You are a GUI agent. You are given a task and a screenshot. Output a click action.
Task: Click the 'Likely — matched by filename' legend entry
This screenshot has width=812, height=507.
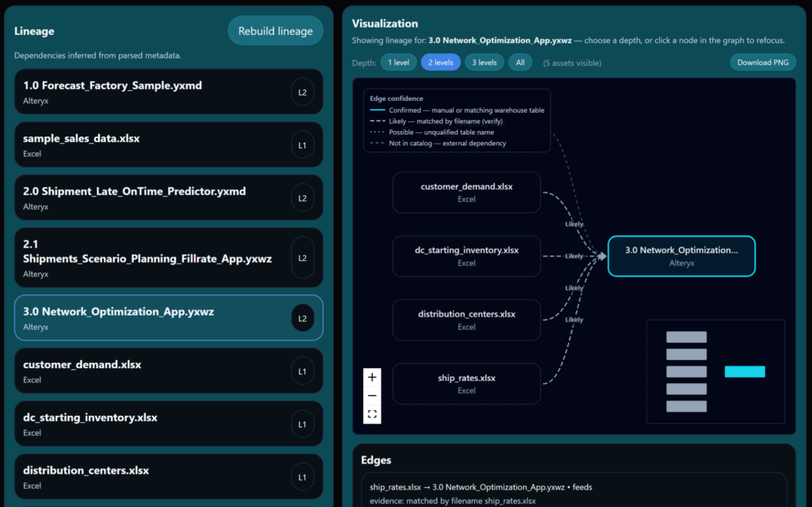pos(437,121)
